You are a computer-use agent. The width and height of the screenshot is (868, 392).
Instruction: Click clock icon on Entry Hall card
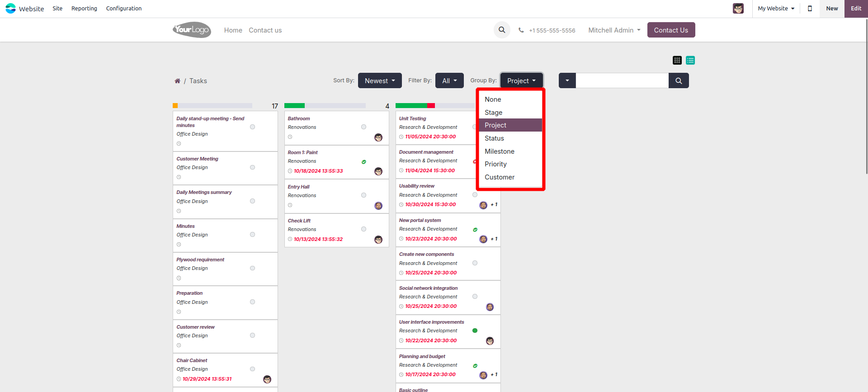pyautogui.click(x=290, y=205)
